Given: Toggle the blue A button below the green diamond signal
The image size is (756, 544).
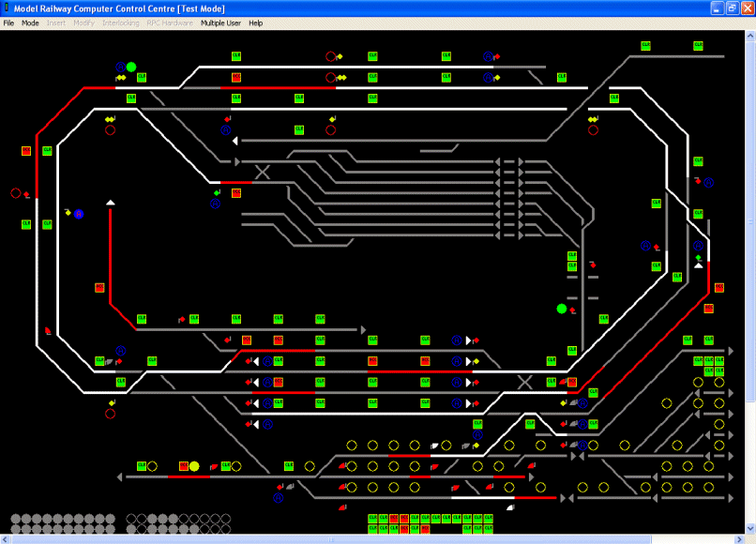Looking at the screenshot, I should pyautogui.click(x=215, y=204).
